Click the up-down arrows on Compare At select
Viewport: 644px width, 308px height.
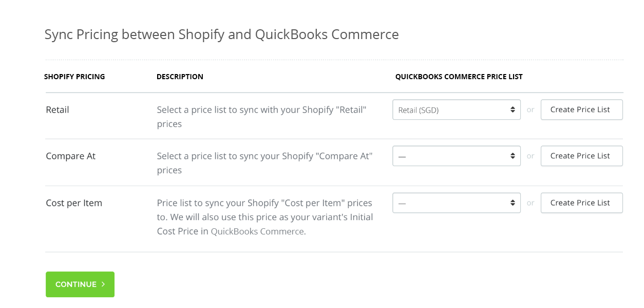pyautogui.click(x=513, y=156)
